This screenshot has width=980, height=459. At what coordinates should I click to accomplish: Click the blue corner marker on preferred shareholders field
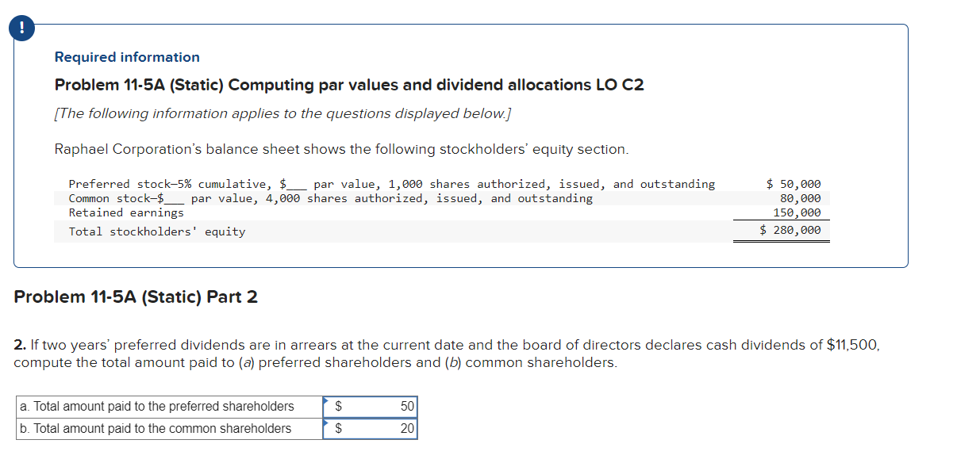(x=325, y=401)
